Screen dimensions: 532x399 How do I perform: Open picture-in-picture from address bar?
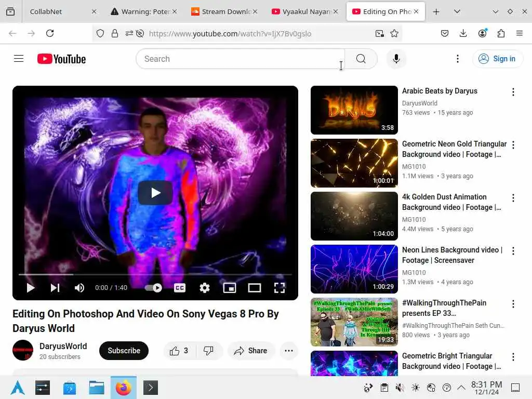[x=379, y=33]
